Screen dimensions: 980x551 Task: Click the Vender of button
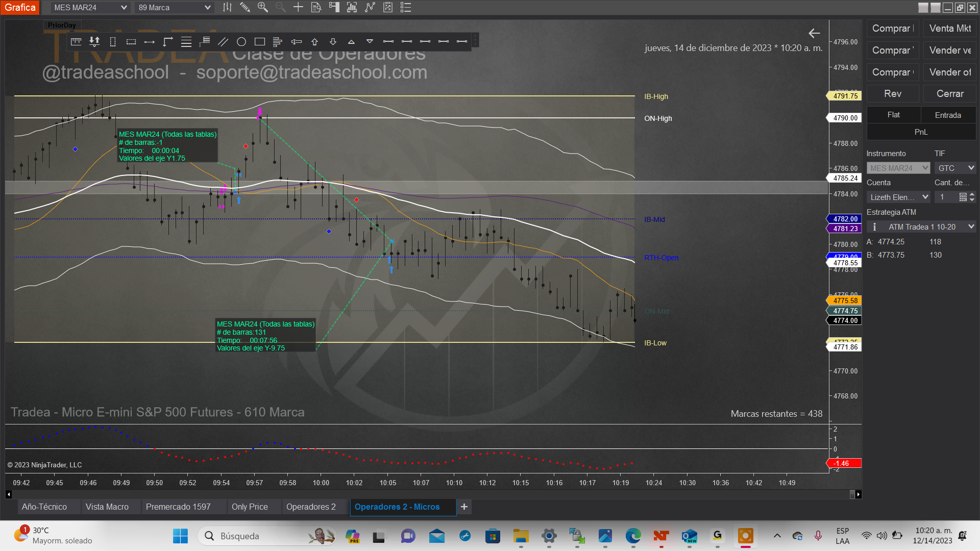[949, 72]
